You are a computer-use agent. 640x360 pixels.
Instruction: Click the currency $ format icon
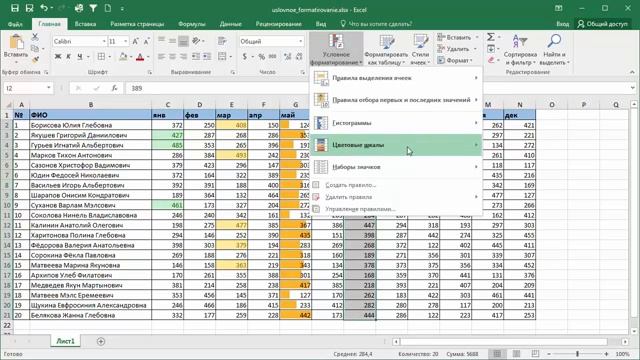point(244,57)
